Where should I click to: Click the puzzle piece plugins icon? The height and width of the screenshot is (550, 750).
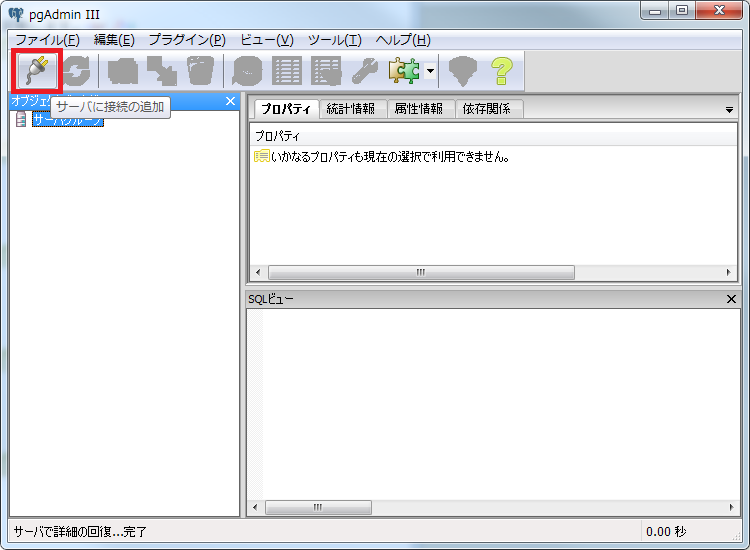404,71
